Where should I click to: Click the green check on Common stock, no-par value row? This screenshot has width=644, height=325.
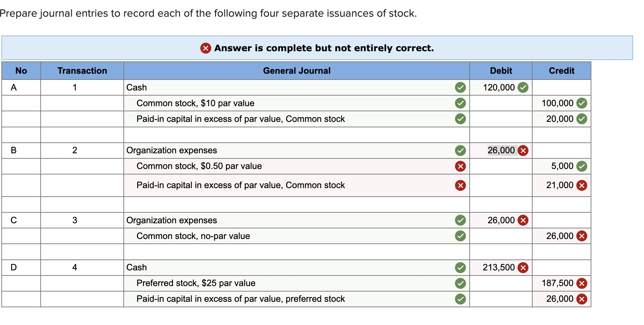pos(460,236)
